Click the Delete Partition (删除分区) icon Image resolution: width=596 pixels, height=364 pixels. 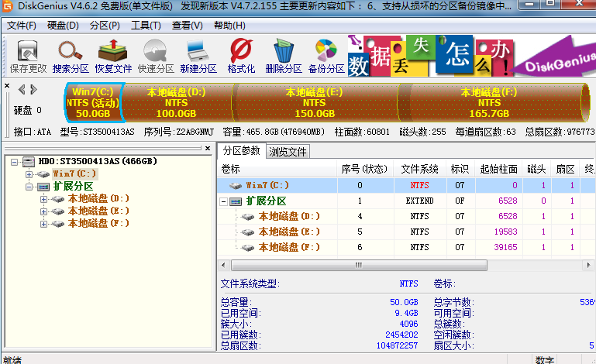click(x=284, y=57)
